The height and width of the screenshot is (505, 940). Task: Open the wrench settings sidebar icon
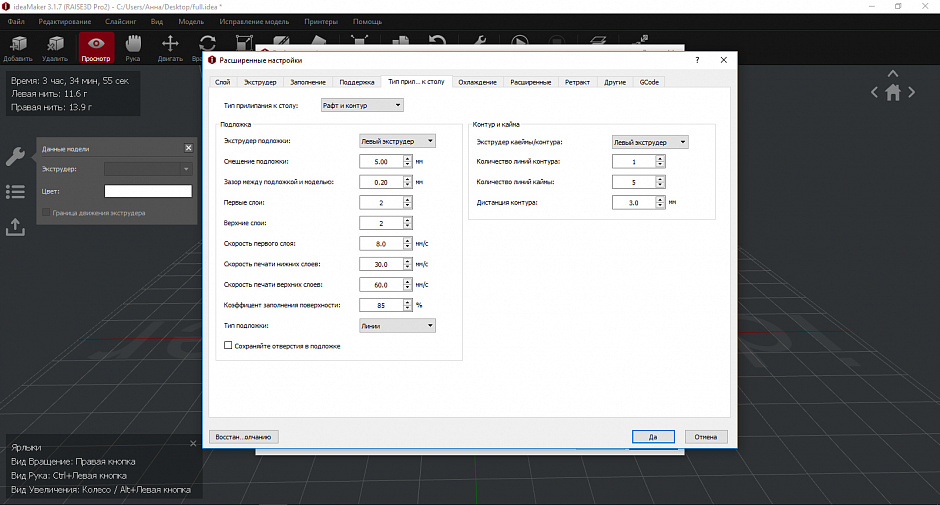tap(15, 157)
